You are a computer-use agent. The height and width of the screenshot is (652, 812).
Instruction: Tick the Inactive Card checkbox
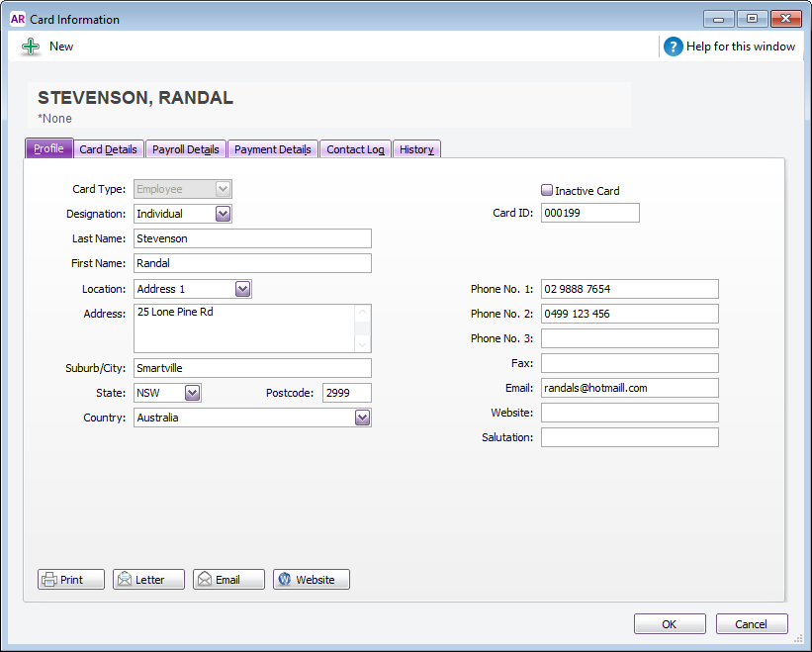click(547, 191)
